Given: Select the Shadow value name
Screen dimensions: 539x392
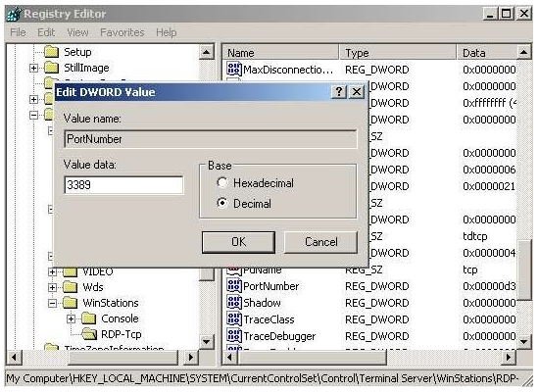Looking at the screenshot, I should click(262, 303).
